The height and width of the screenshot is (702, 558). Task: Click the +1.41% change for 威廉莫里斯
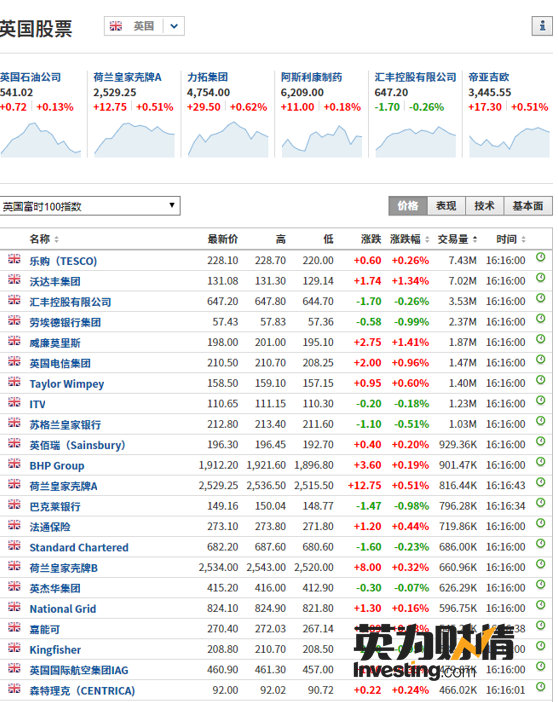(x=410, y=342)
